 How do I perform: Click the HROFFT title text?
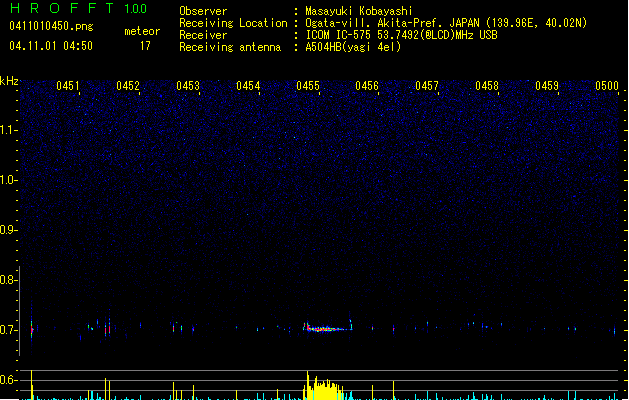click(x=58, y=9)
